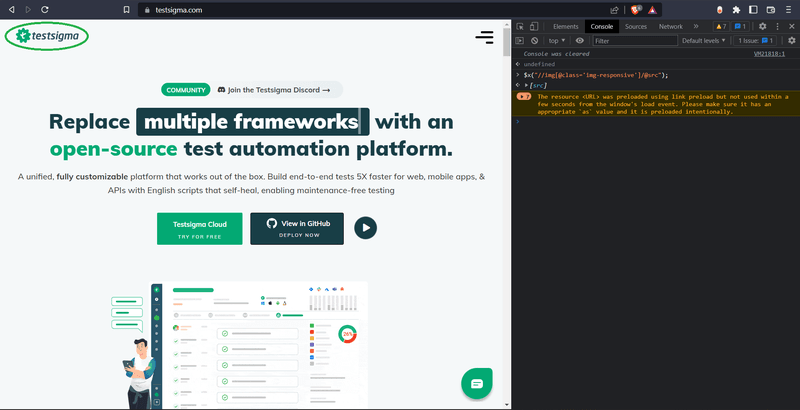Open the Network tab

(670, 27)
